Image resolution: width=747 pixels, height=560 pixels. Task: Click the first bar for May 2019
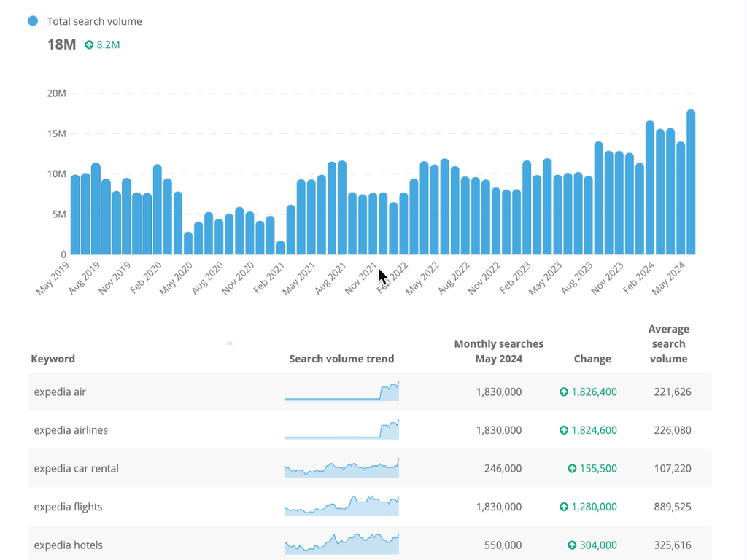pos(75,215)
